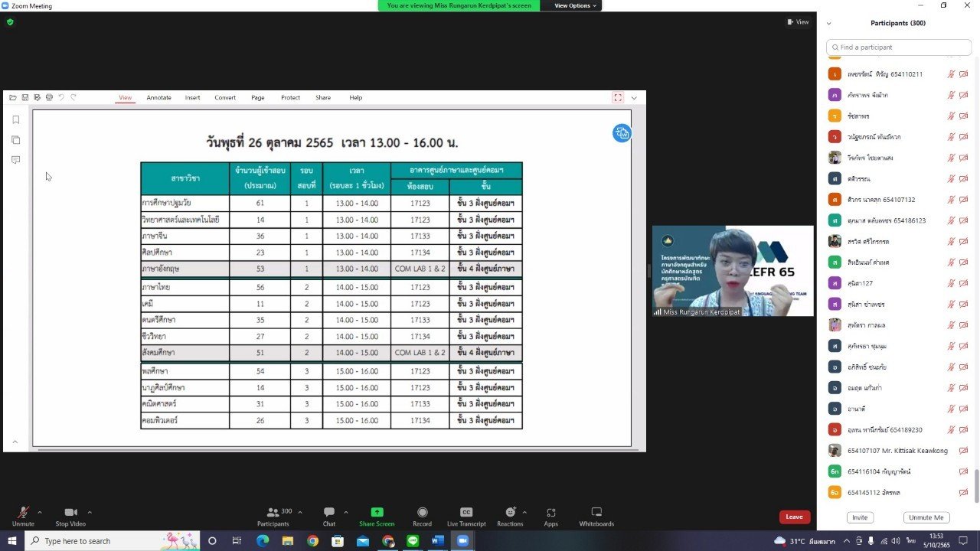980x551 pixels.
Task: Toggle the Participants panel
Action: click(273, 516)
